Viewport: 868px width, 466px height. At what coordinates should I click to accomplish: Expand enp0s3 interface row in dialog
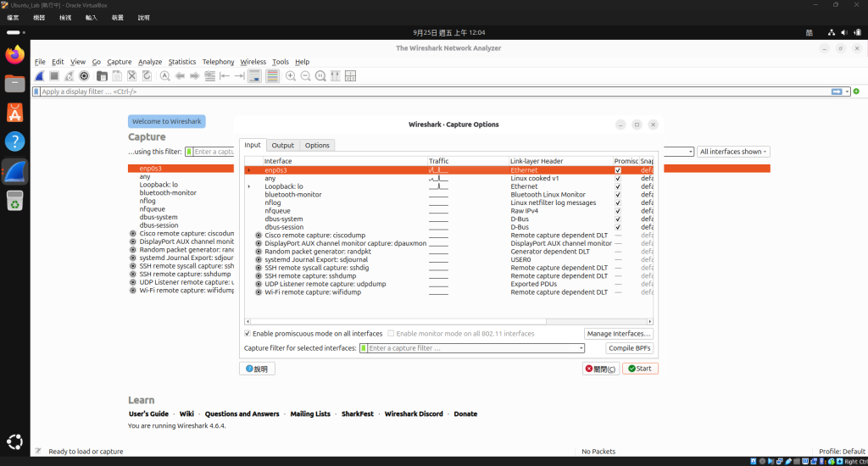tap(249, 170)
